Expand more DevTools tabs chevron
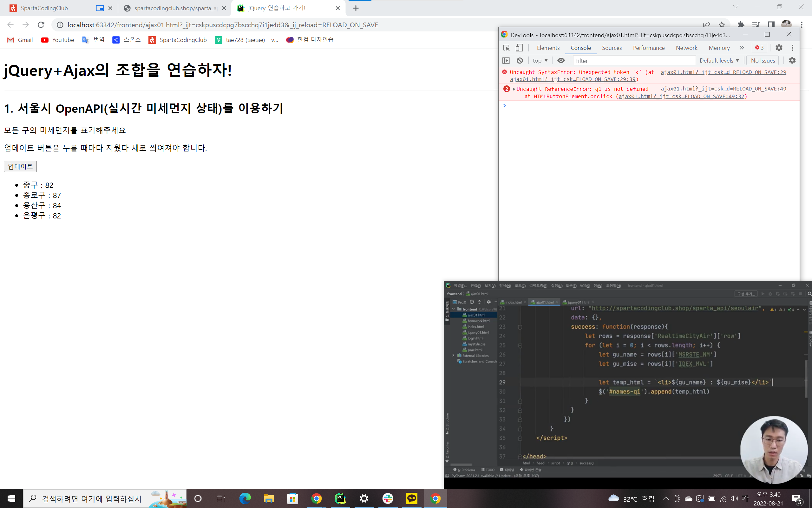Image resolution: width=812 pixels, height=508 pixels. coord(742,48)
